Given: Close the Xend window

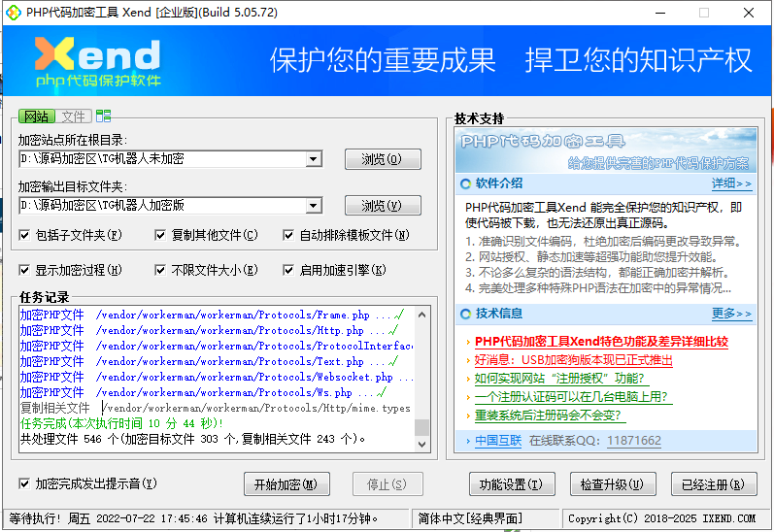Looking at the screenshot, I should pyautogui.click(x=749, y=13).
